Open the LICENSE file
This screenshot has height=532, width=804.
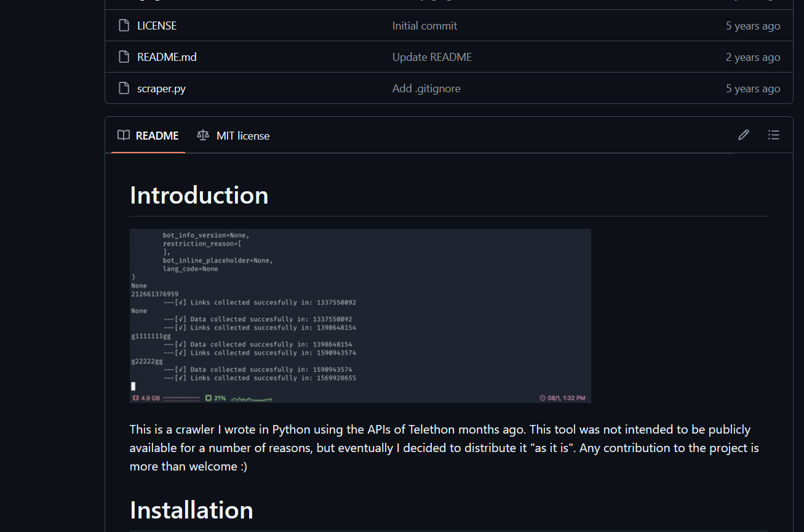pos(157,26)
